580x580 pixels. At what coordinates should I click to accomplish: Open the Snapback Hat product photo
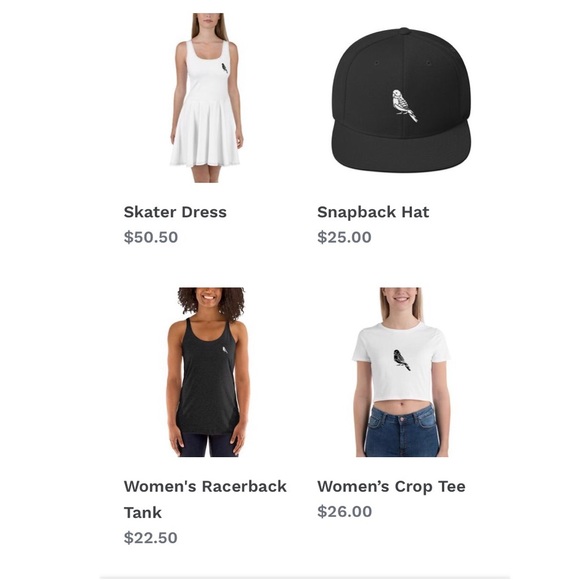pos(401,100)
